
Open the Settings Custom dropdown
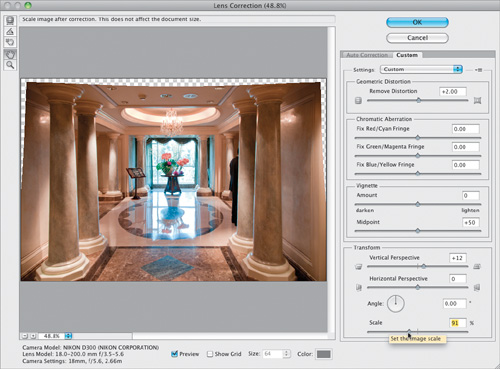(421, 69)
